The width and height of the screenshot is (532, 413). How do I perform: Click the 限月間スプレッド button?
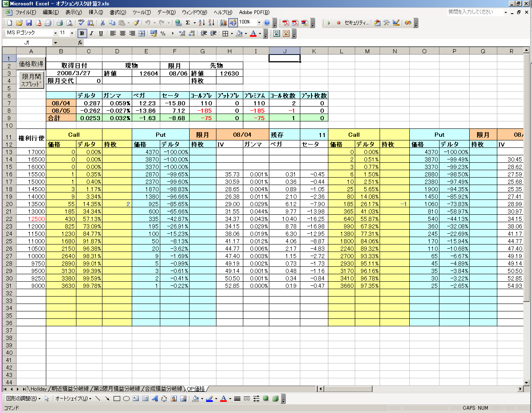[x=31, y=80]
